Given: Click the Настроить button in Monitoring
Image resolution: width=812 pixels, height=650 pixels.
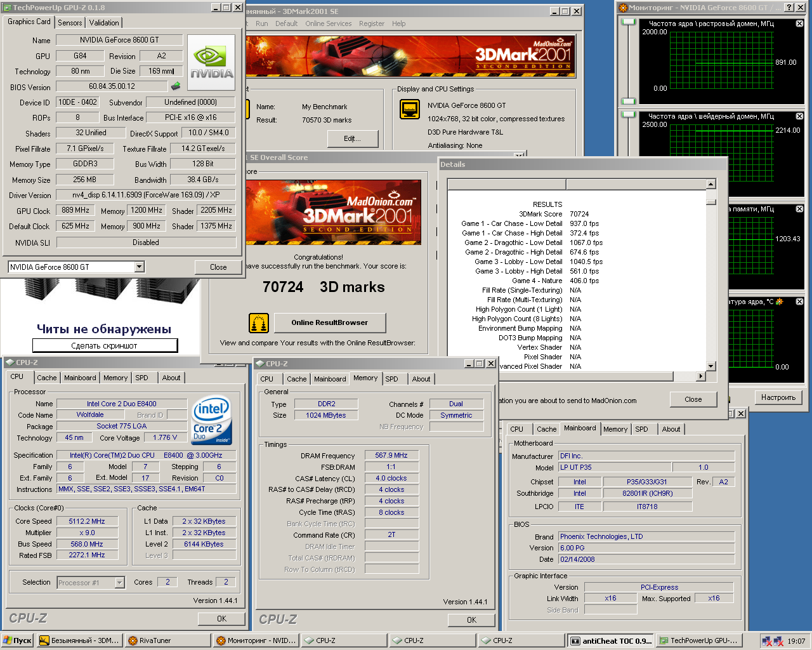Looking at the screenshot, I should pos(778,397).
